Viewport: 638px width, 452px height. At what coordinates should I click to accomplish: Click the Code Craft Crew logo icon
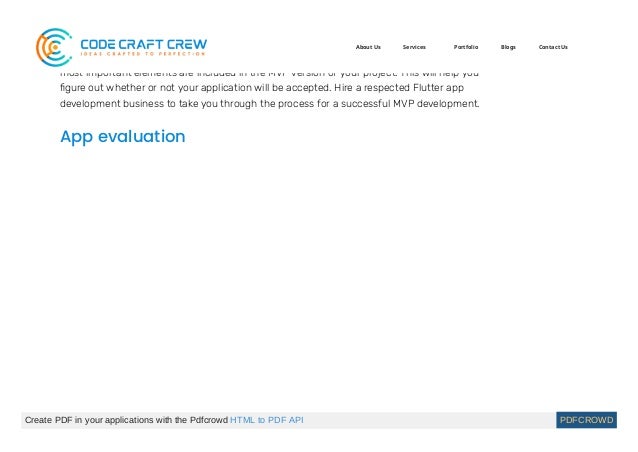pos(54,47)
